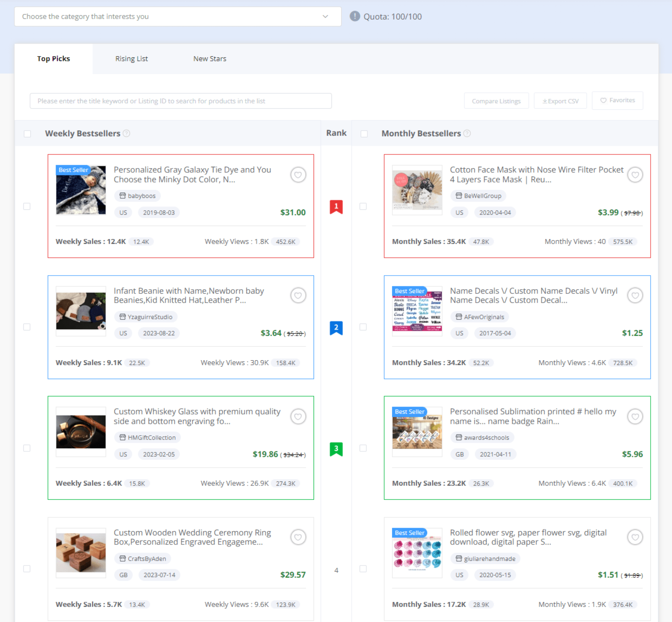Screen dimensions: 672x622
Task: Open the Favorites button
Action: pyautogui.click(x=617, y=100)
